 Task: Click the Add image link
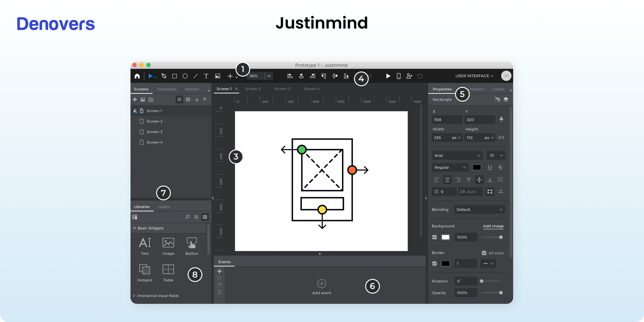coord(493,226)
